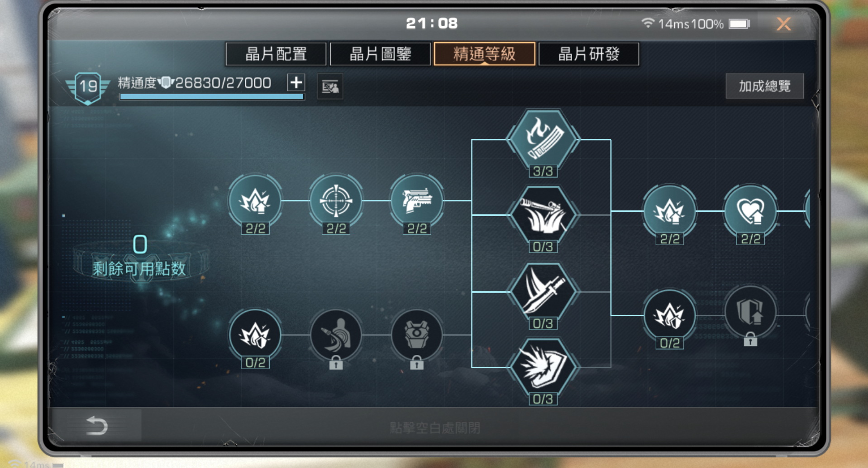
Task: Select the explosion shield node 0/2 bottom left
Action: click(255, 335)
